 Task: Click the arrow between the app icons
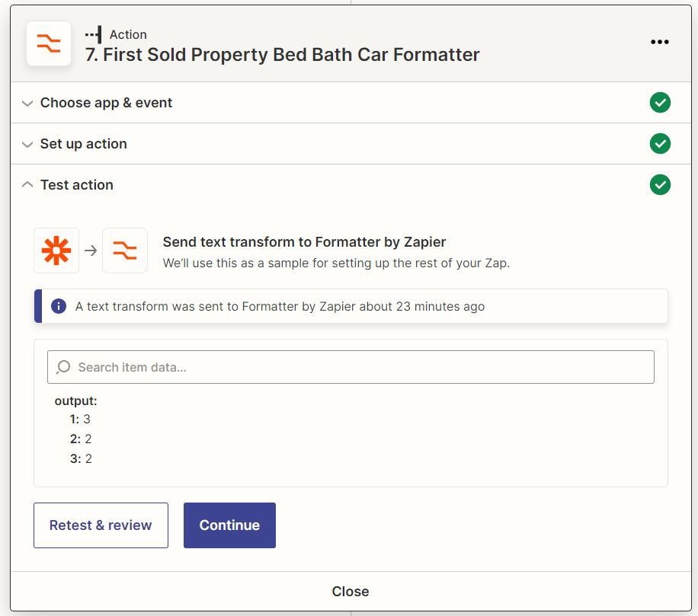(91, 251)
